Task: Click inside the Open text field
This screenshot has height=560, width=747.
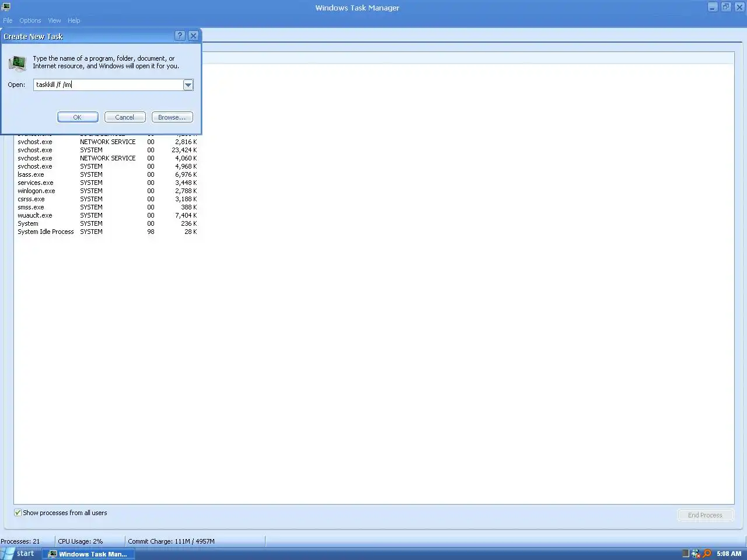Action: pos(109,85)
